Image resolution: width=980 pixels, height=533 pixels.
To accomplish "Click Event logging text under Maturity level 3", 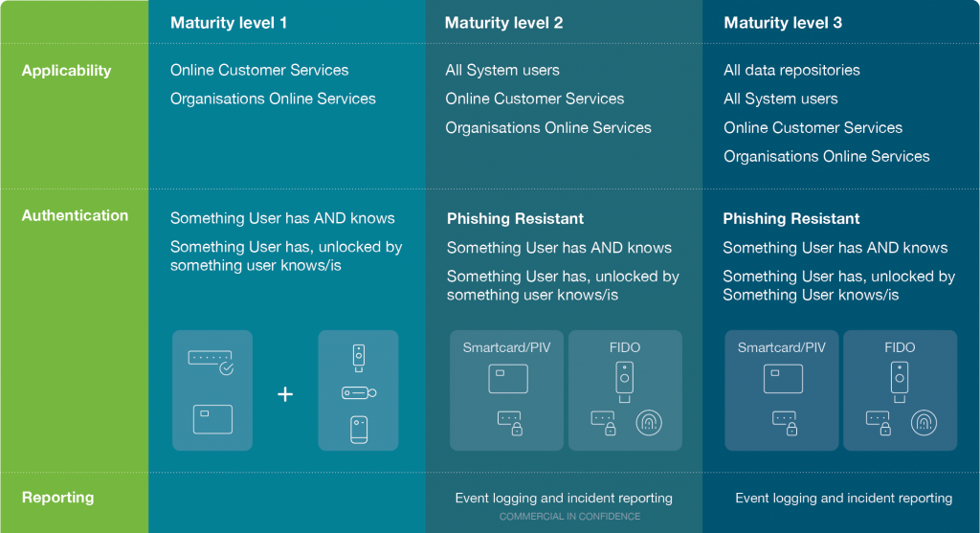I will coord(843,499).
